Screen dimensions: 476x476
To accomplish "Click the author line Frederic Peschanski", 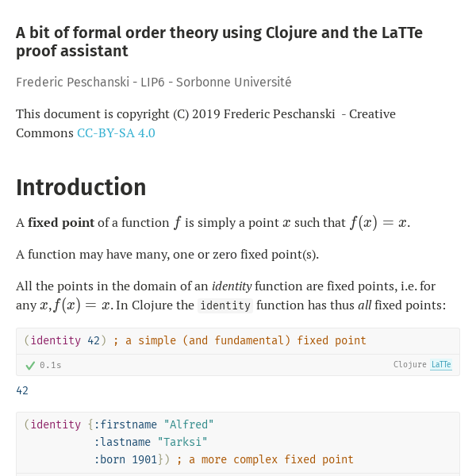I will [154, 83].
